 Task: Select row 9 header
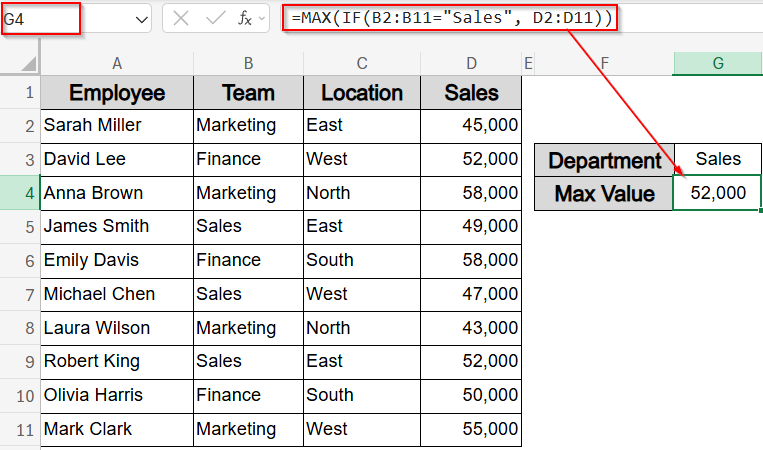tap(20, 361)
